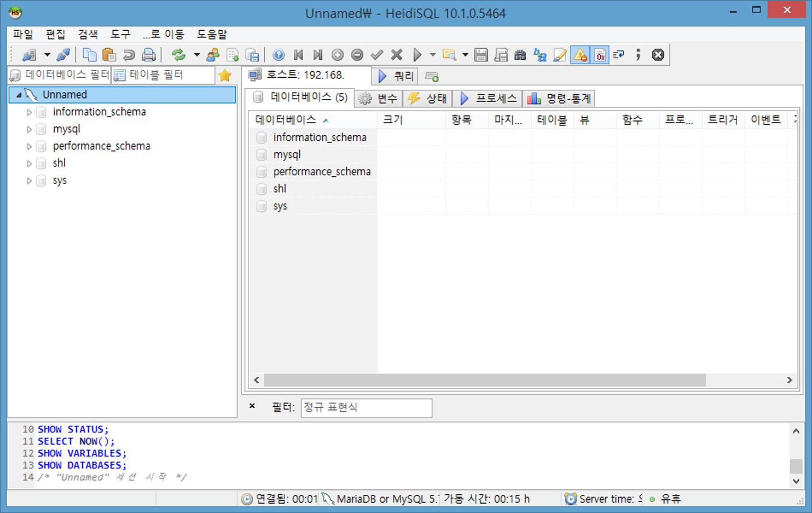The image size is (812, 513).
Task: Switch to the 프로세스 tab
Action: coord(488,99)
